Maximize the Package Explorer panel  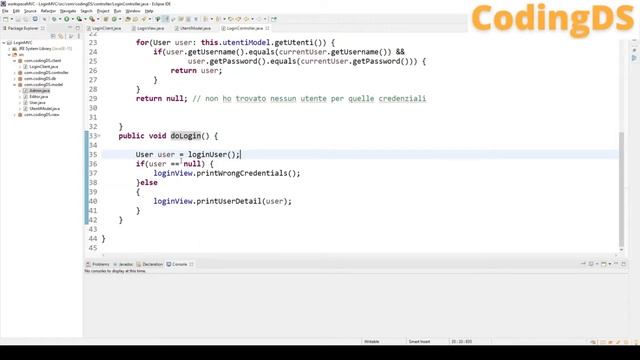(78, 28)
